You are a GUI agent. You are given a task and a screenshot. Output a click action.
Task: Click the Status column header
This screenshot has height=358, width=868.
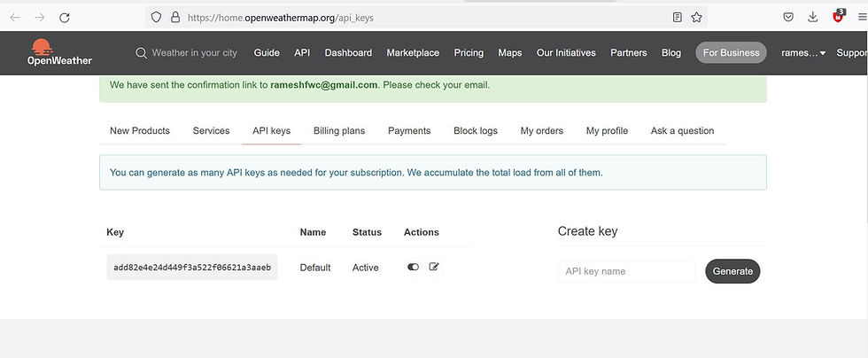tap(367, 232)
